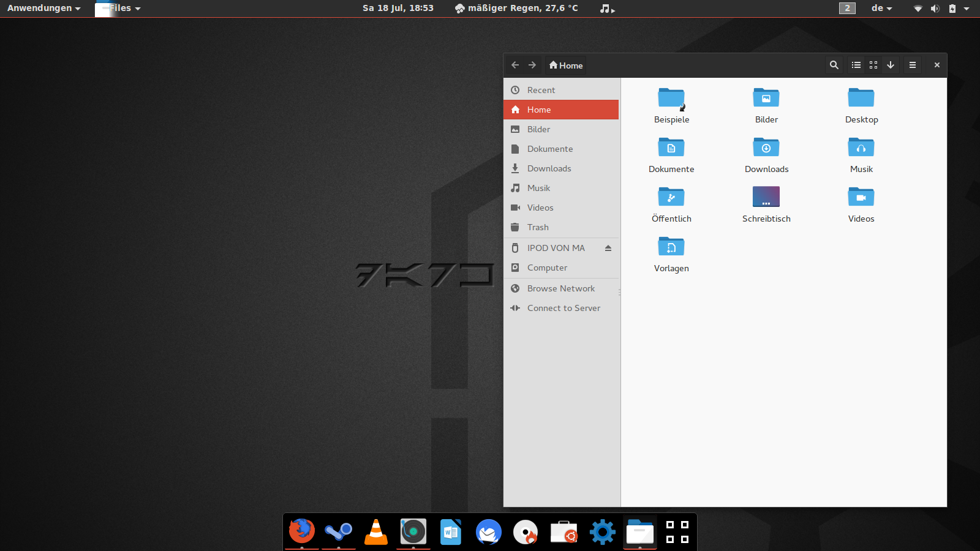Open Downloads from the sidebar
Viewport: 980px width, 551px height.
[x=561, y=168]
